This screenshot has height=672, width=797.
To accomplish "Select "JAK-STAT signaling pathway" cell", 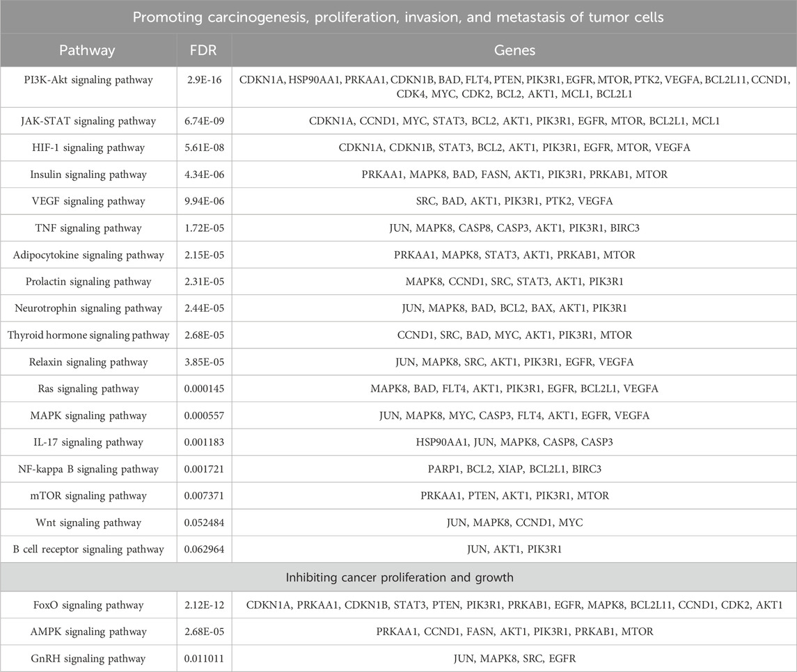I will (x=88, y=121).
